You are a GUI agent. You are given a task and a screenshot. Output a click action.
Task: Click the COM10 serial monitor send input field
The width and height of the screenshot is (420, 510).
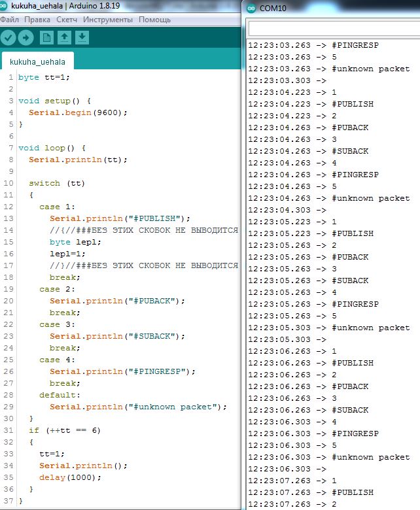pos(334,28)
